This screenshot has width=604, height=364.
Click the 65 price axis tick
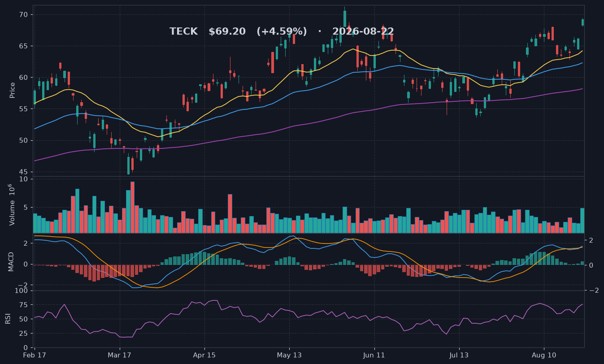[x=23, y=46]
